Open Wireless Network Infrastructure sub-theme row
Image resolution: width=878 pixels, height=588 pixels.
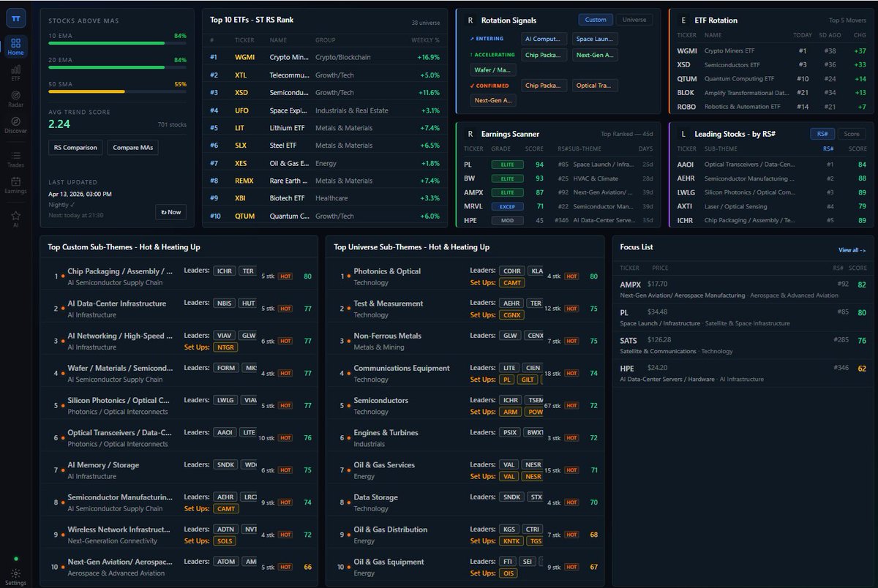click(x=179, y=535)
